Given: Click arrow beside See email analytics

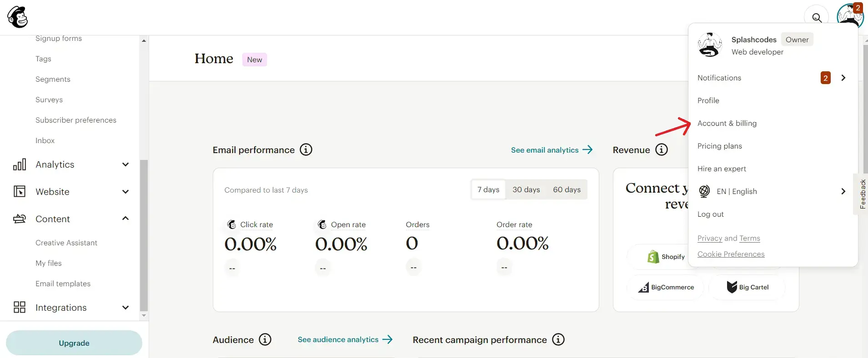Looking at the screenshot, I should click(x=587, y=149).
